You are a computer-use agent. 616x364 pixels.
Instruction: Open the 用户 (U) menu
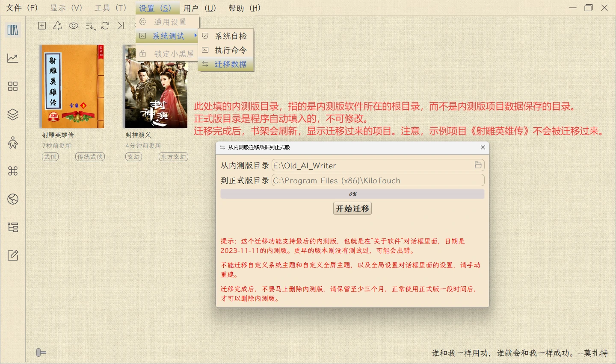point(200,8)
